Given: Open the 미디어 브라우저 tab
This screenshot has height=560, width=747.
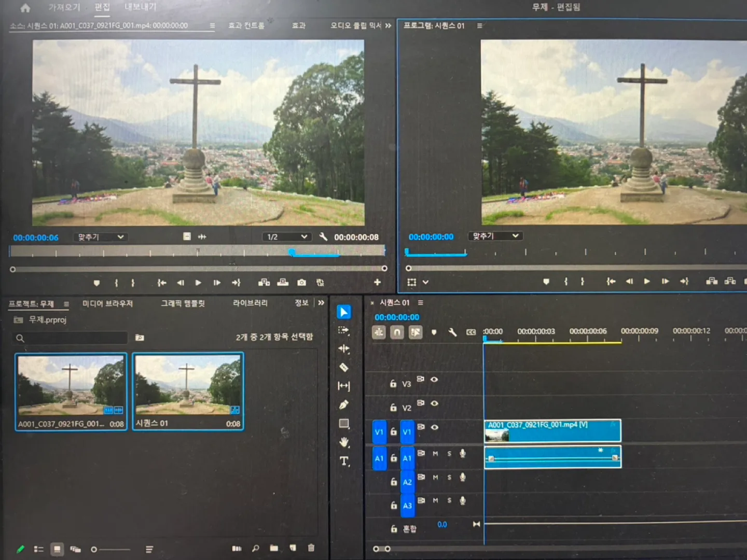Looking at the screenshot, I should point(107,303).
